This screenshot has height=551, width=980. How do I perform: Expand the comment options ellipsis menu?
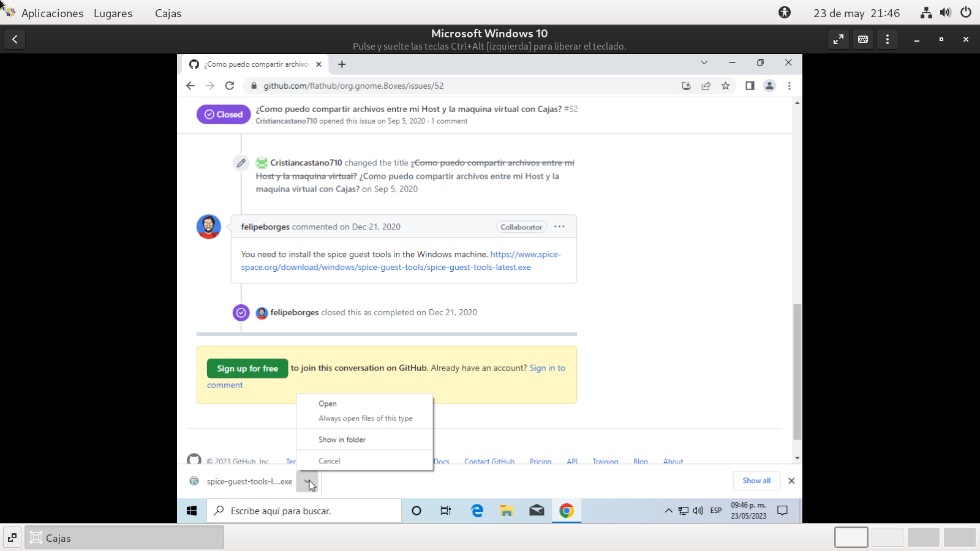(x=559, y=227)
